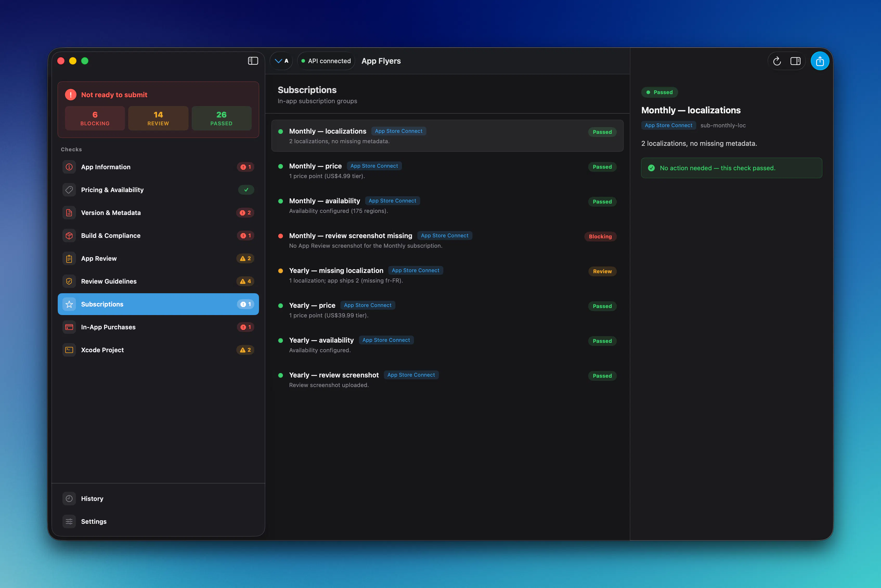Open the app switcher dropdown labeled A
881x588 pixels.
click(x=281, y=61)
